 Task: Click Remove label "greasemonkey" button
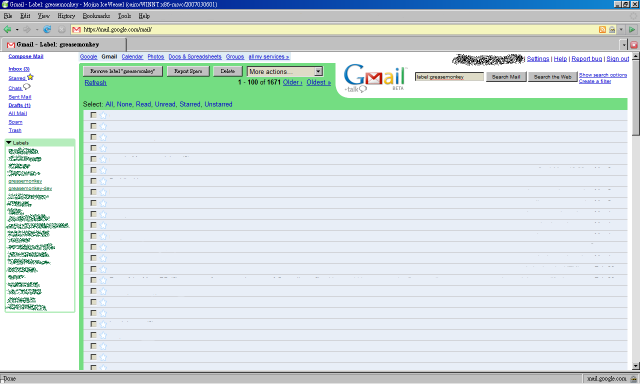click(122, 71)
